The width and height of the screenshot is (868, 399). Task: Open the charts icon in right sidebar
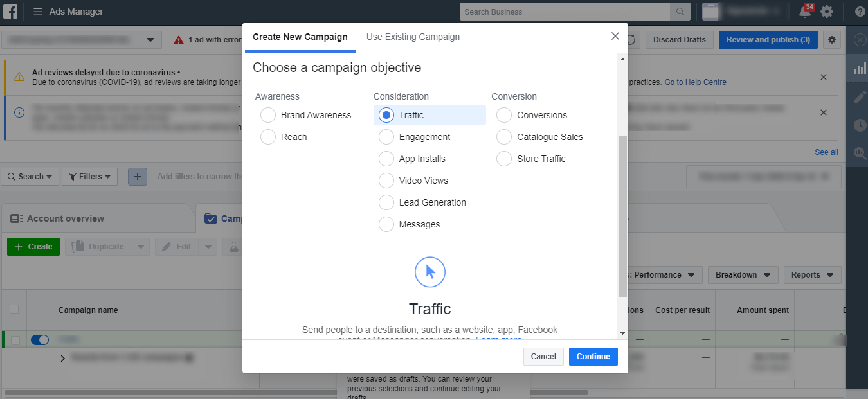pyautogui.click(x=860, y=68)
